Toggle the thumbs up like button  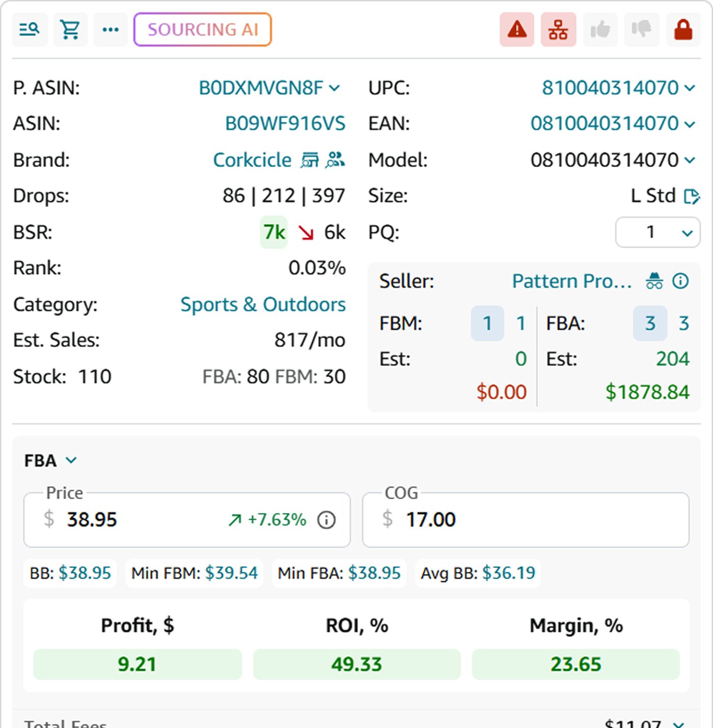point(600,30)
